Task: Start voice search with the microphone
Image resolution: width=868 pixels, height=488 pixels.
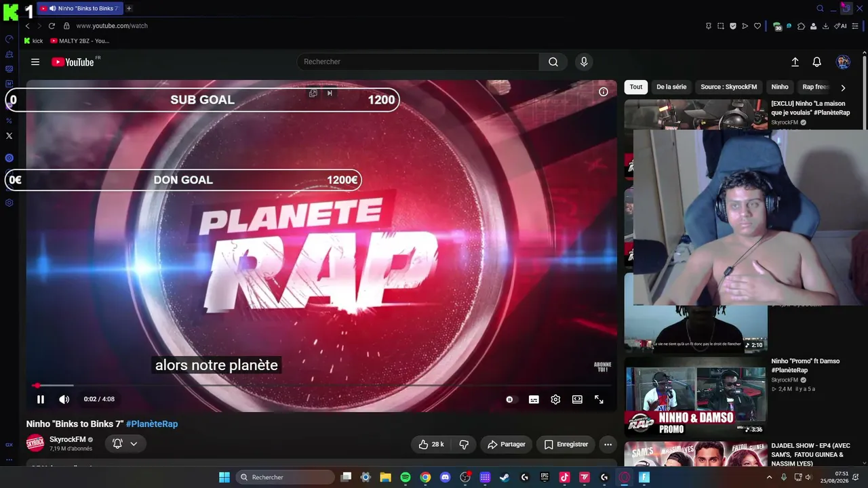Action: (584, 62)
